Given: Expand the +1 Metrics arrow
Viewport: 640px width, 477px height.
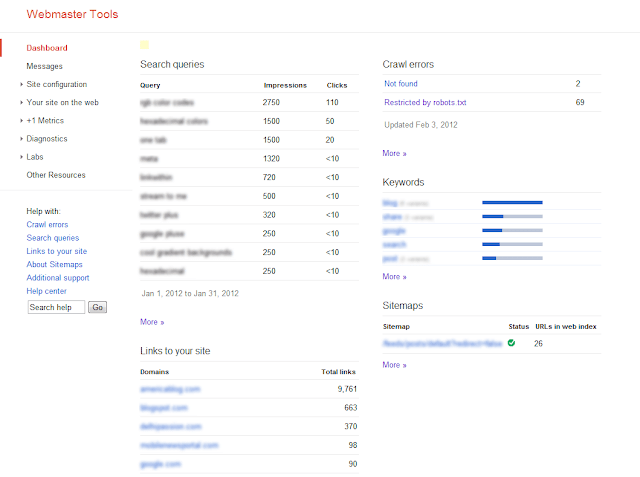Looking at the screenshot, I should pos(21,121).
